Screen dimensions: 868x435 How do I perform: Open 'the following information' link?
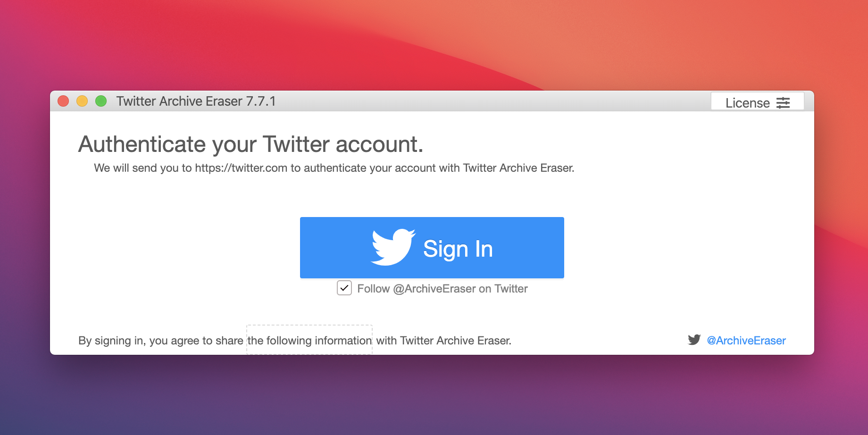(309, 340)
